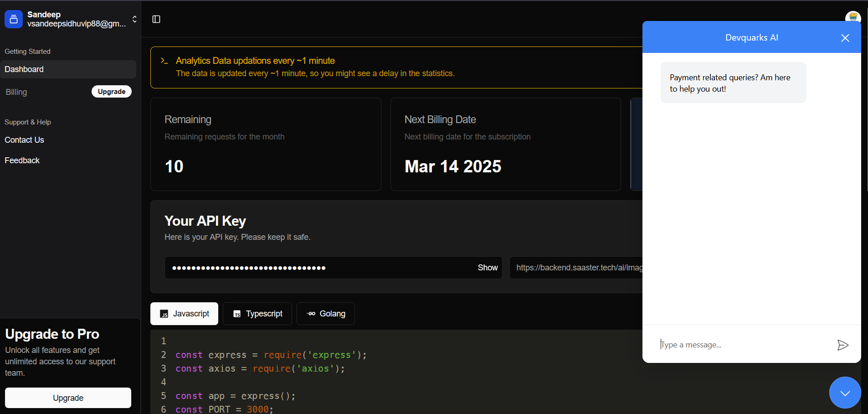Click code line const app = express()
The width and height of the screenshot is (868, 414).
(x=236, y=396)
